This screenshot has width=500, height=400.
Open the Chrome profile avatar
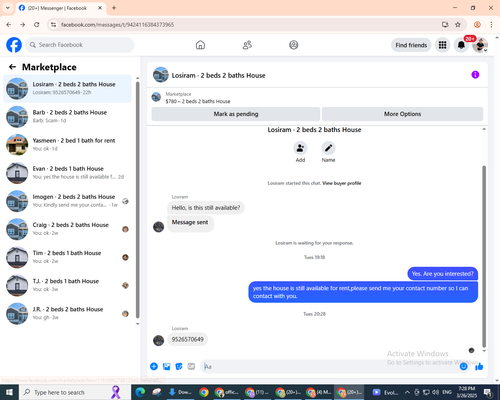(477, 25)
